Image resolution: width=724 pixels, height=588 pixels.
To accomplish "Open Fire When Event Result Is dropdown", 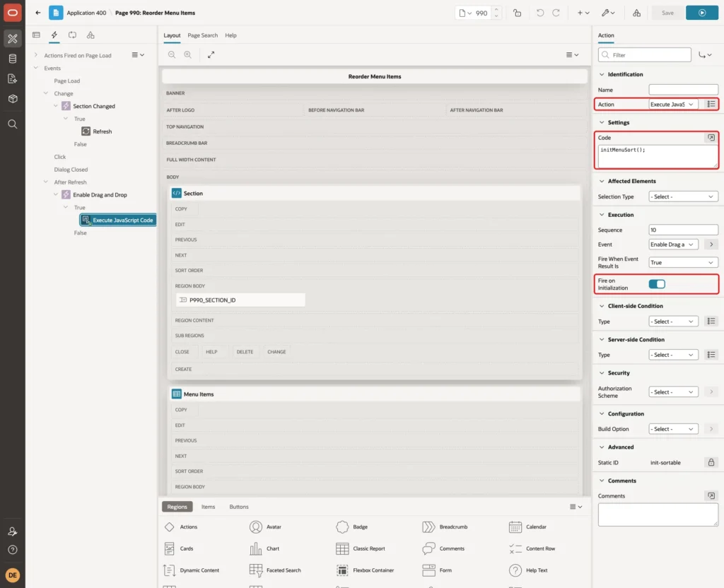I will point(683,263).
